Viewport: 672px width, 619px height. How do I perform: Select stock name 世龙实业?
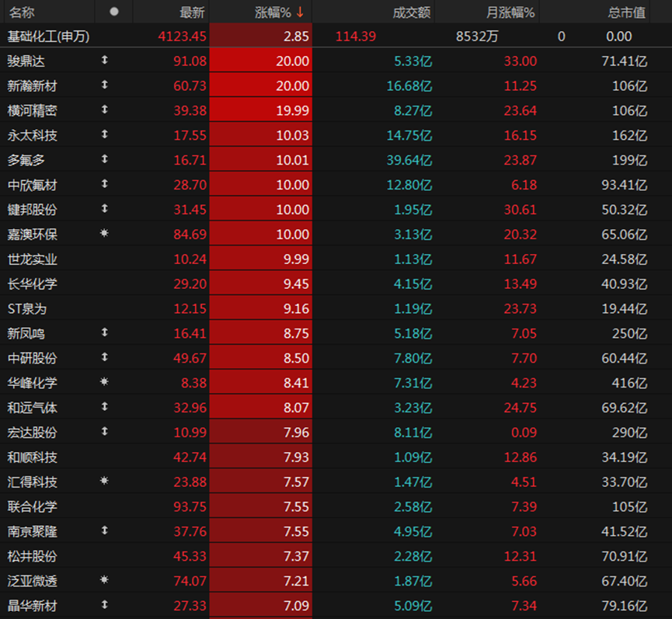coord(32,259)
